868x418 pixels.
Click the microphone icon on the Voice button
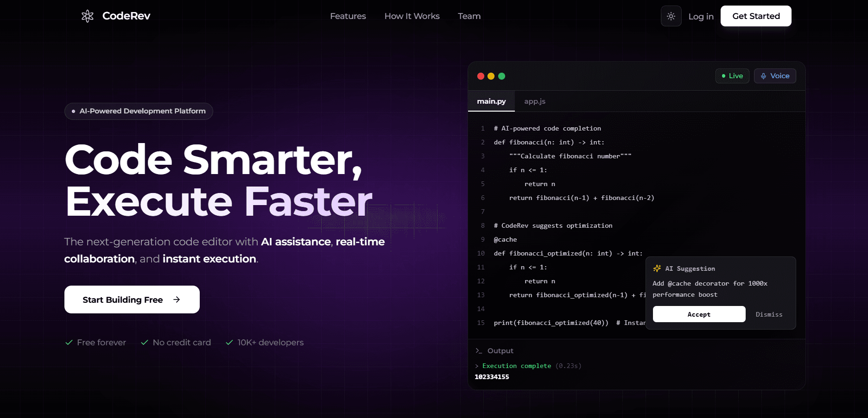click(763, 75)
